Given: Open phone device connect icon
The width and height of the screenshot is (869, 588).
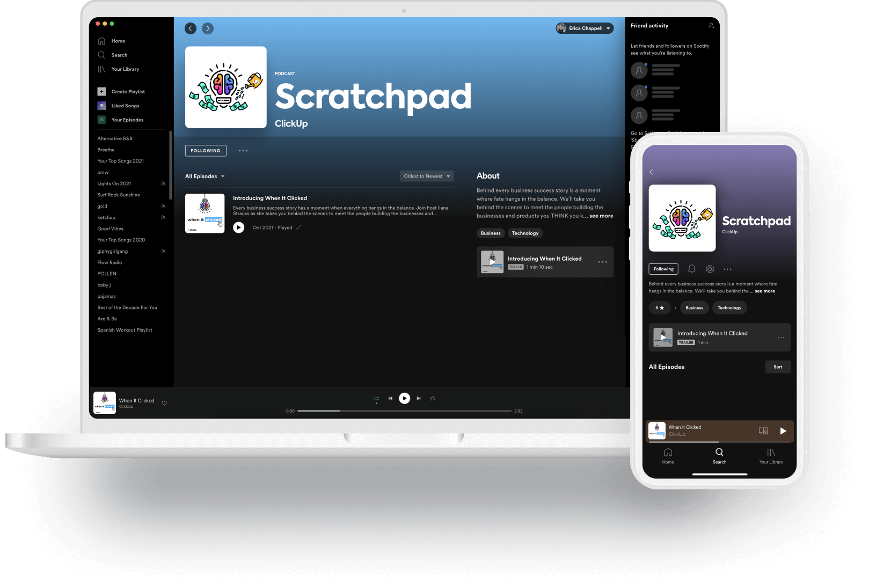Looking at the screenshot, I should (763, 431).
